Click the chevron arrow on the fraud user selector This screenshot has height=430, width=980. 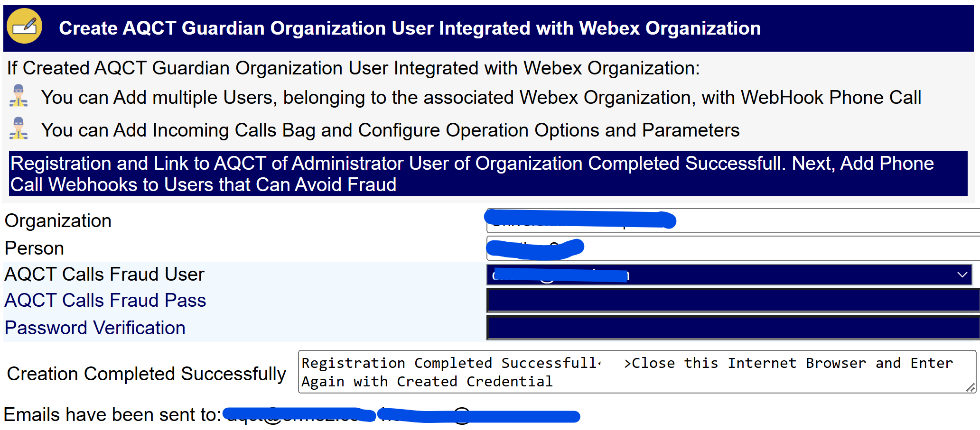point(962,274)
